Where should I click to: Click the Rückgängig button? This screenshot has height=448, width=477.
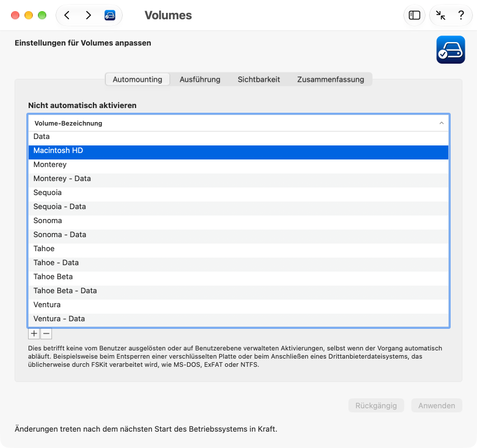click(x=376, y=405)
